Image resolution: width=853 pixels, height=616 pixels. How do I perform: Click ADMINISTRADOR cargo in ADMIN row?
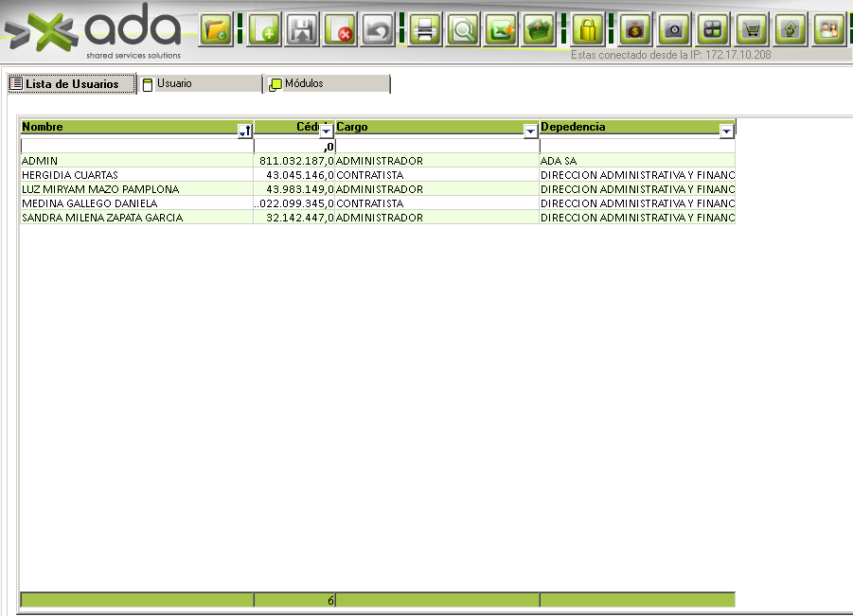436,161
